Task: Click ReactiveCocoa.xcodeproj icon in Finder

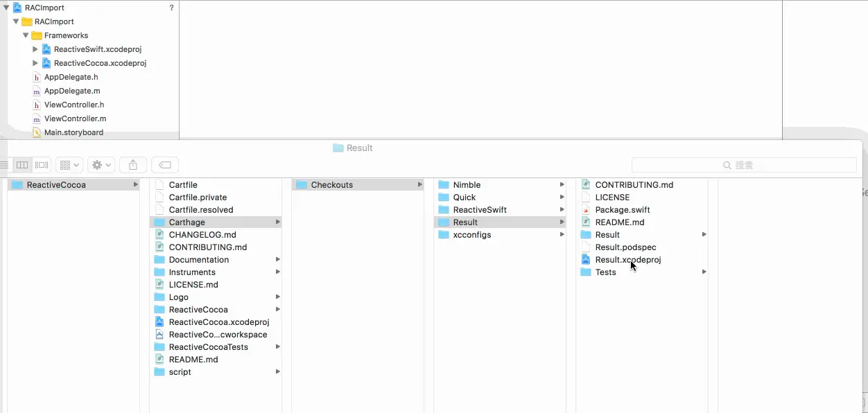Action: point(159,322)
